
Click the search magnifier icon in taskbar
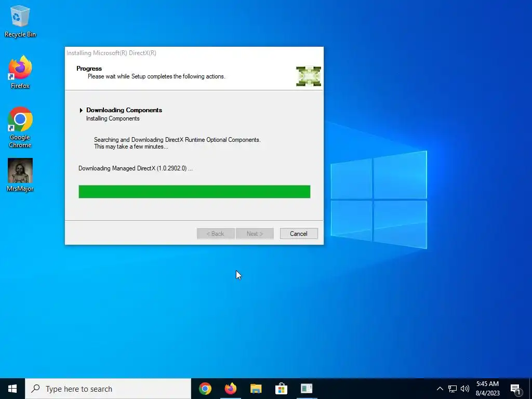point(35,389)
